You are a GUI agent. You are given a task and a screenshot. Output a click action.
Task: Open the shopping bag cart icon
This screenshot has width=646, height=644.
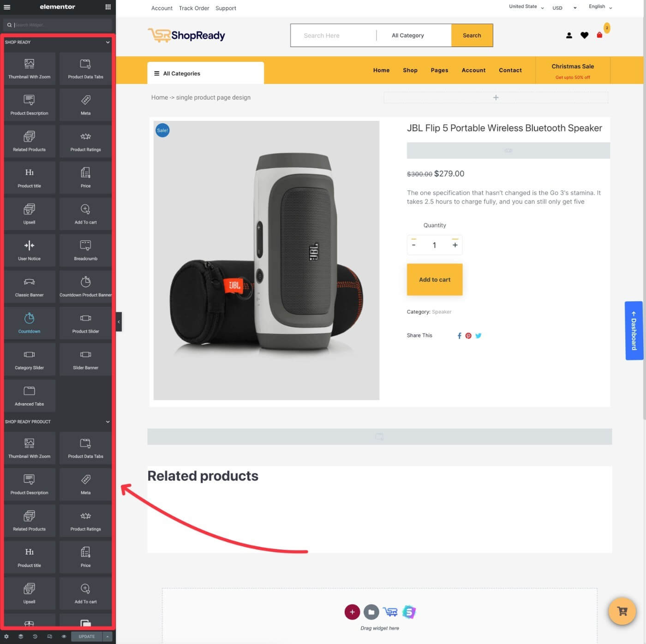coord(599,35)
